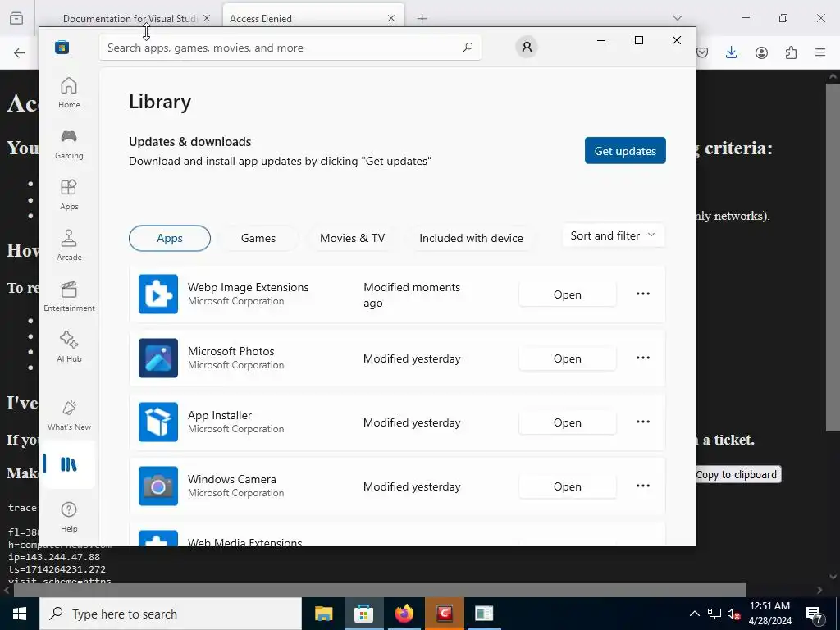Image resolution: width=840 pixels, height=630 pixels.
Task: Click the Windows taskbar search box
Action: pyautogui.click(x=171, y=614)
